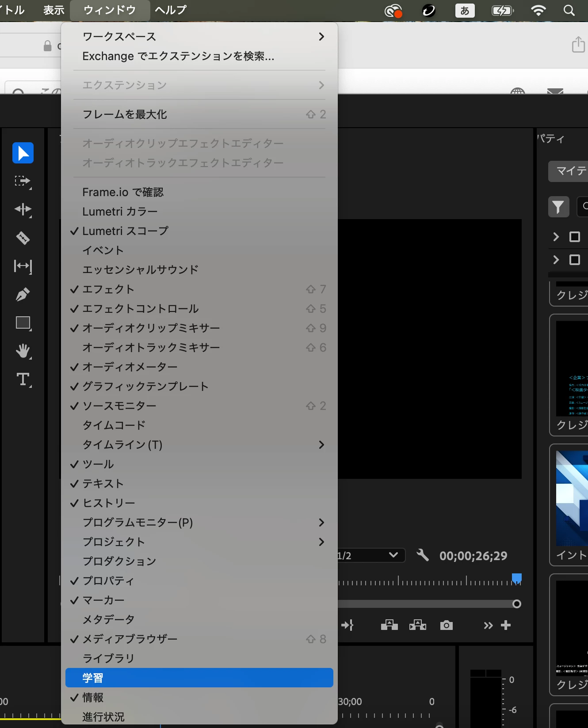This screenshot has height=728, width=588.
Task: Expand the first template folder chevron
Action: 556,237
